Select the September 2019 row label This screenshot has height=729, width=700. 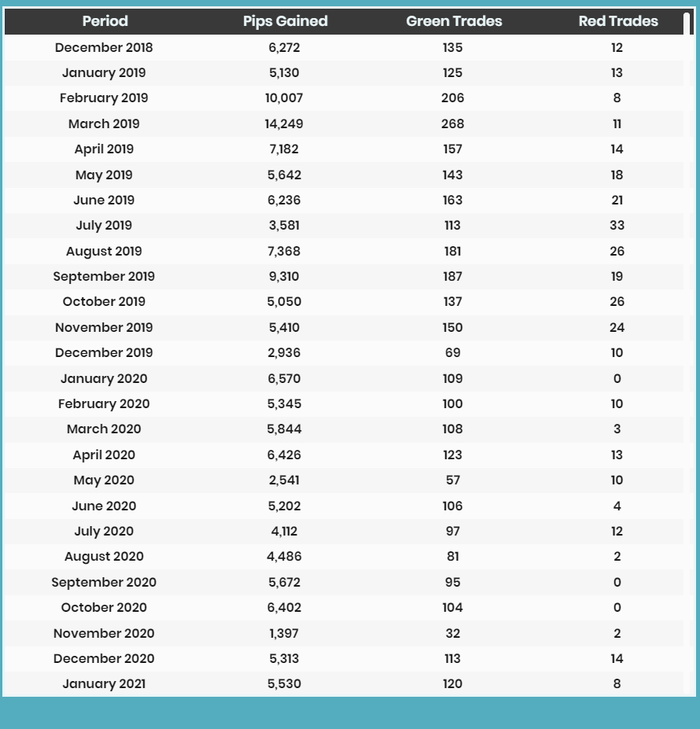[x=104, y=277]
